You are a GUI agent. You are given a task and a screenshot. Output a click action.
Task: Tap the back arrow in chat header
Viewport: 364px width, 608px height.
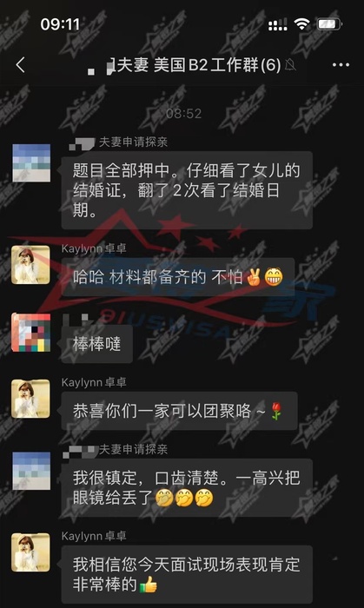point(21,65)
